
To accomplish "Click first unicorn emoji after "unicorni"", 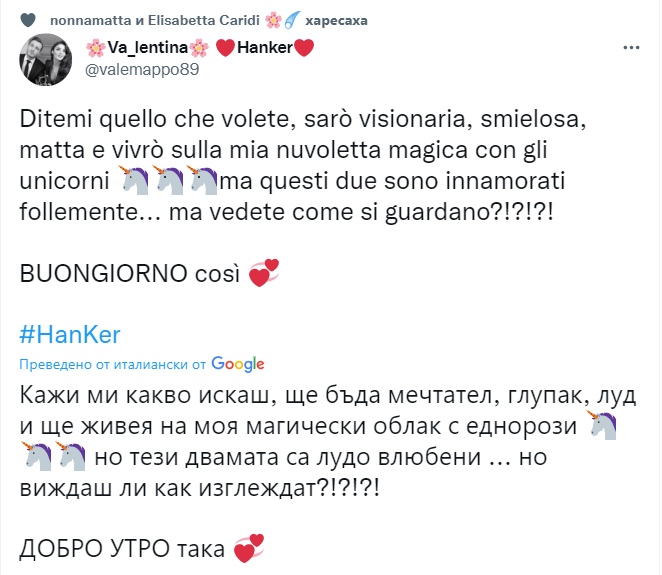I will pos(135,183).
